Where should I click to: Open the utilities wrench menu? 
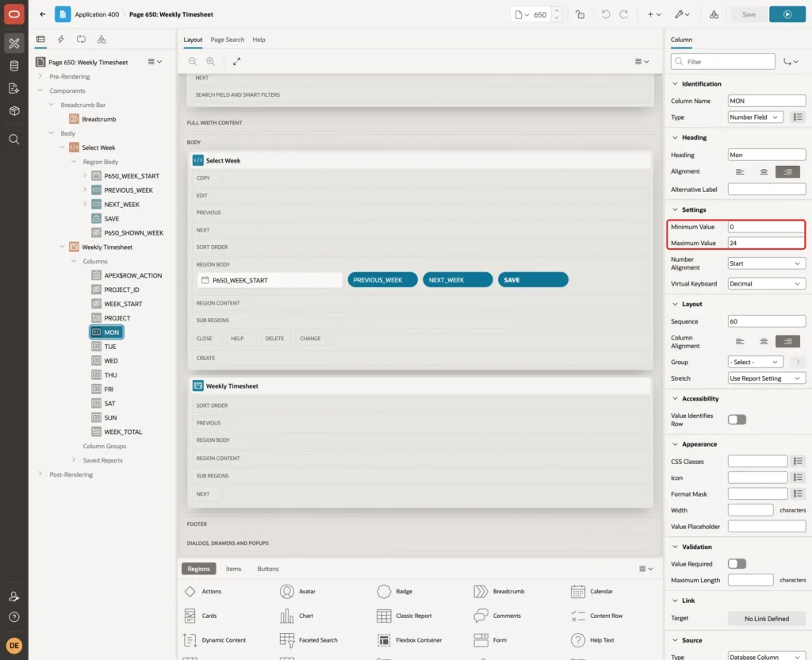pyautogui.click(x=681, y=14)
